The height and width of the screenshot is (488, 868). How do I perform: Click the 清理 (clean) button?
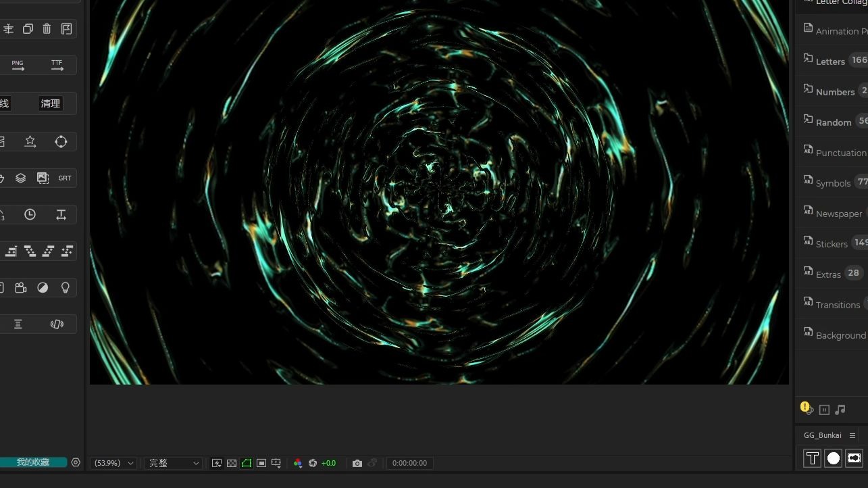pos(51,103)
